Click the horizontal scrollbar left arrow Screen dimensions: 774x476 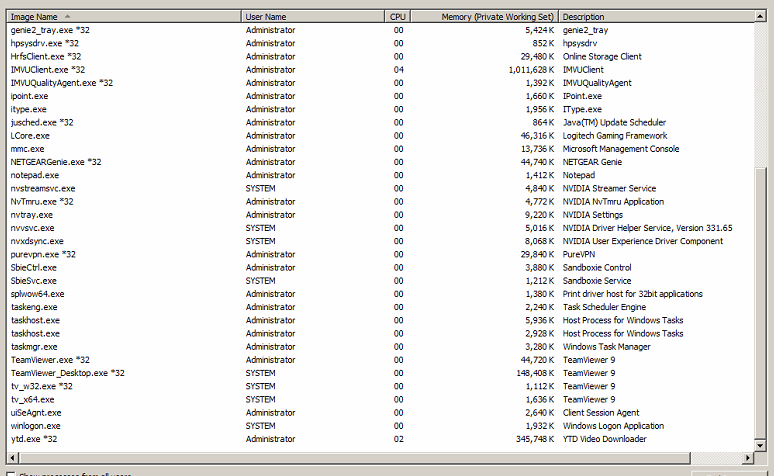pyautogui.click(x=13, y=458)
